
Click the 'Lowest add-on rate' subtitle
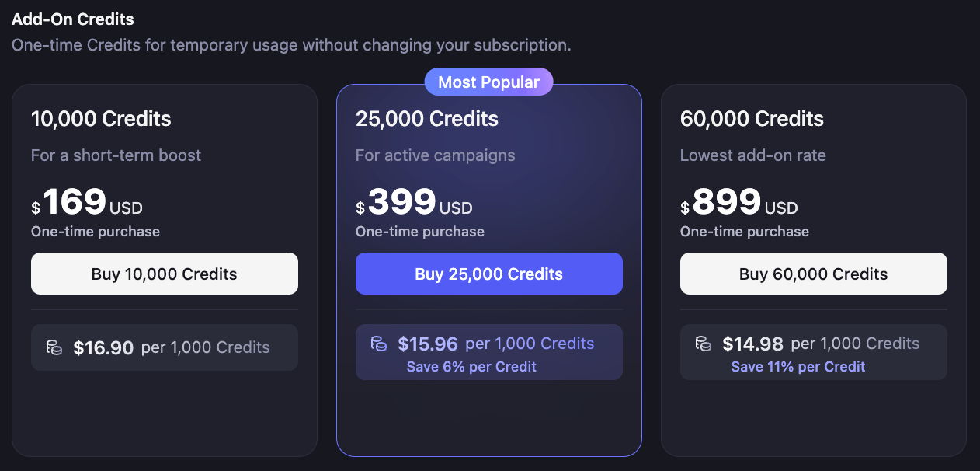point(752,155)
